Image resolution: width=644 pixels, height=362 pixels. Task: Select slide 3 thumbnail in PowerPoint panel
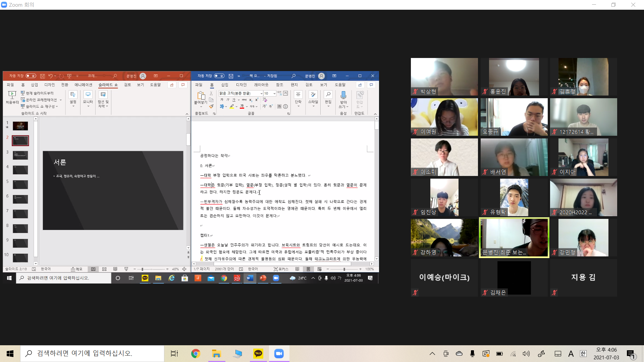coord(20,155)
